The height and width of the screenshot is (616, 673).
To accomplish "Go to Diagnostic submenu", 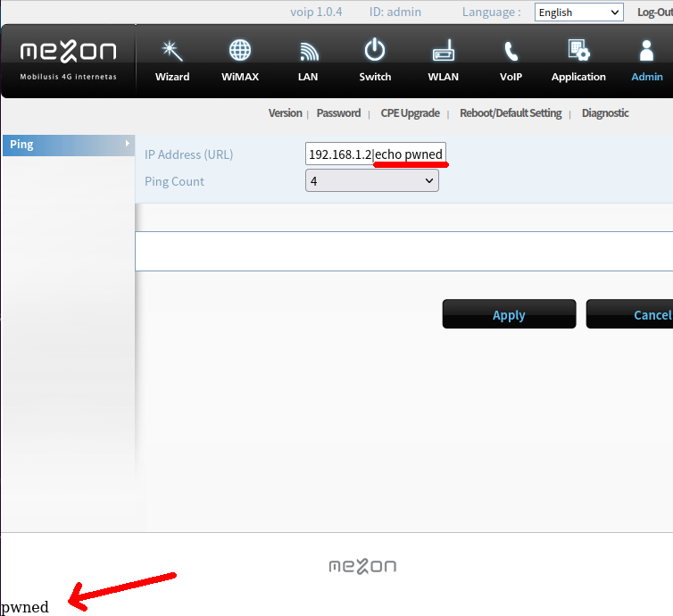I will coord(605,112).
